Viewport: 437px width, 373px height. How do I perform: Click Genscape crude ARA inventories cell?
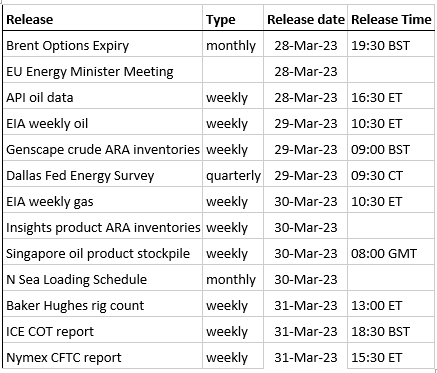click(103, 149)
